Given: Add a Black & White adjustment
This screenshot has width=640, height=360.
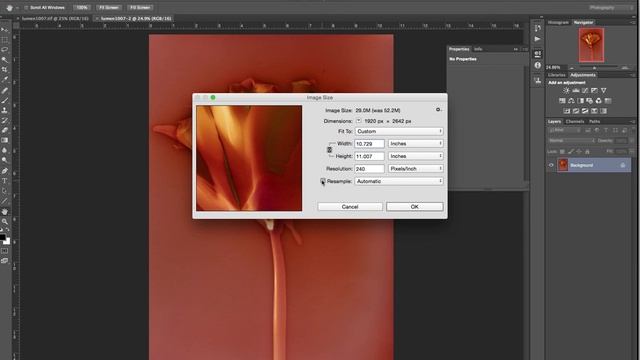Looking at the screenshot, I should pos(580,101).
